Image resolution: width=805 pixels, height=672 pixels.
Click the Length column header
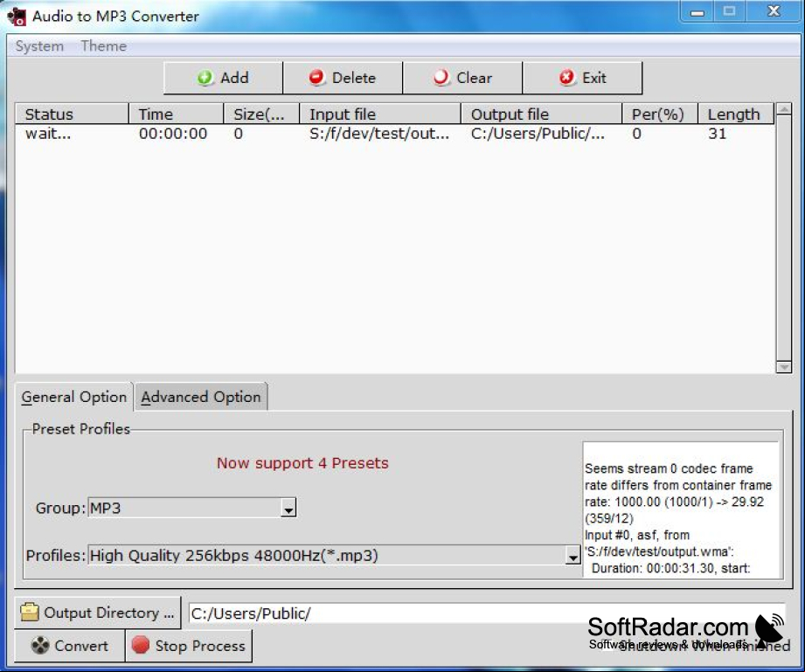tap(735, 114)
